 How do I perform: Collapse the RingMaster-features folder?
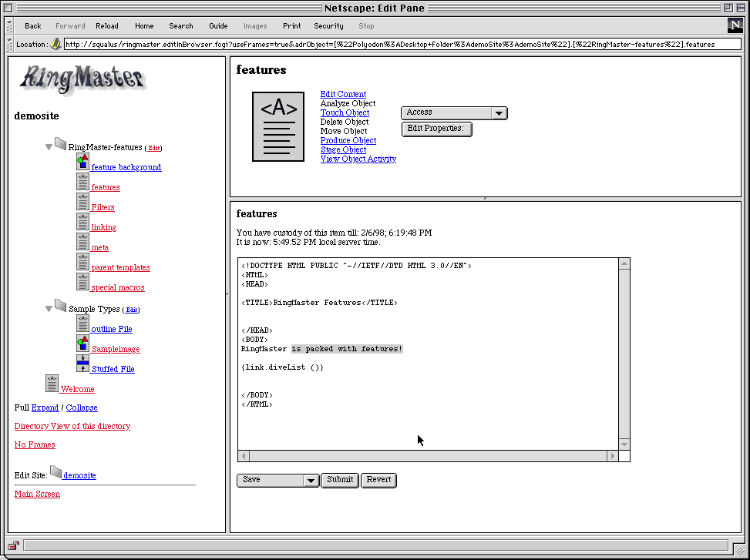click(x=49, y=146)
